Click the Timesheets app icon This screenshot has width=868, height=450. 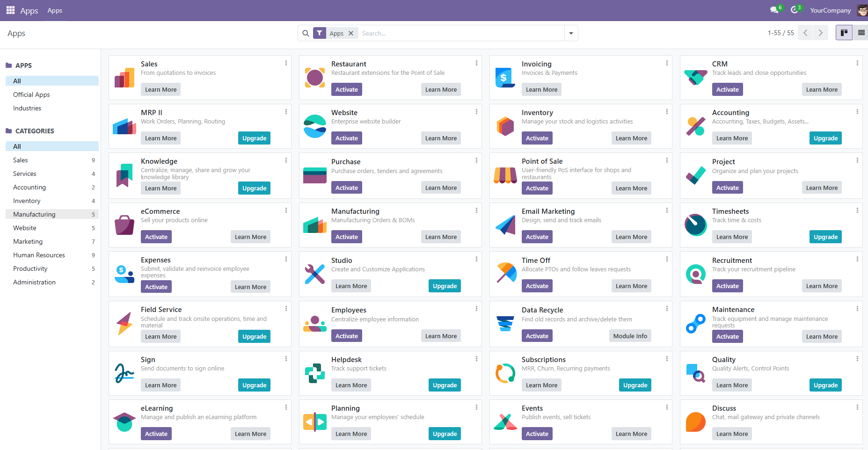click(696, 225)
